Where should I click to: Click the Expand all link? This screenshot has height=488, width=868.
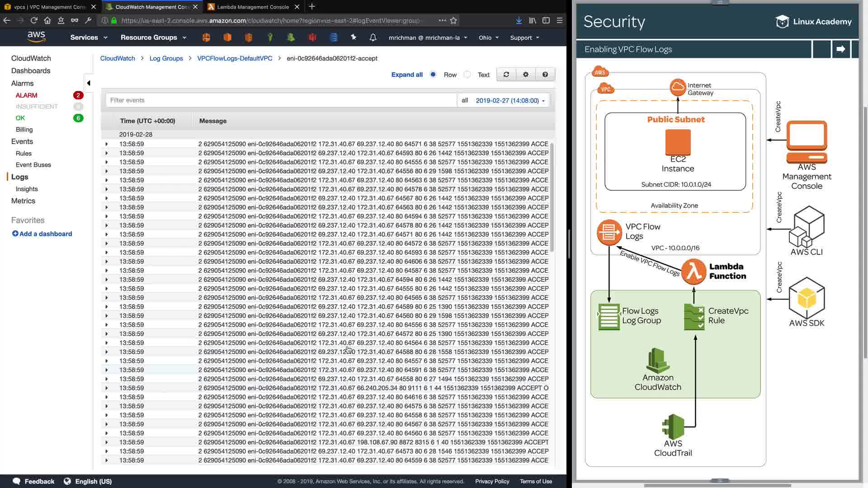click(x=406, y=75)
